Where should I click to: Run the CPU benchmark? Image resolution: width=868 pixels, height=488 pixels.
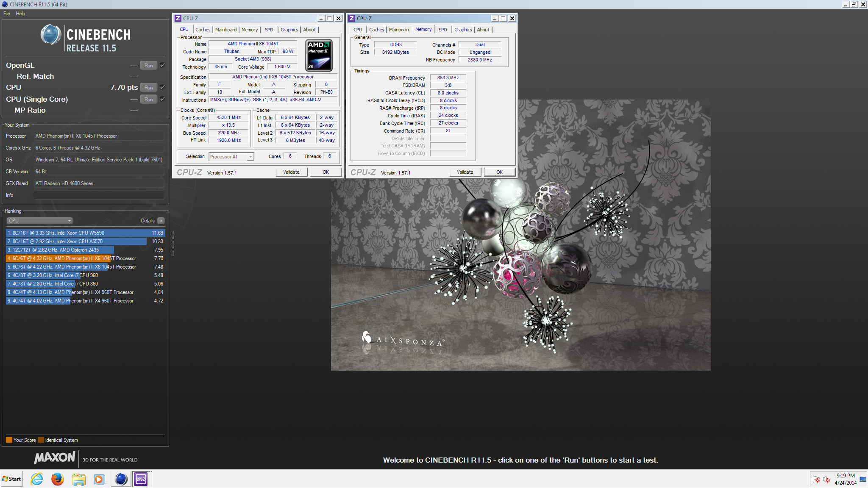pos(148,87)
